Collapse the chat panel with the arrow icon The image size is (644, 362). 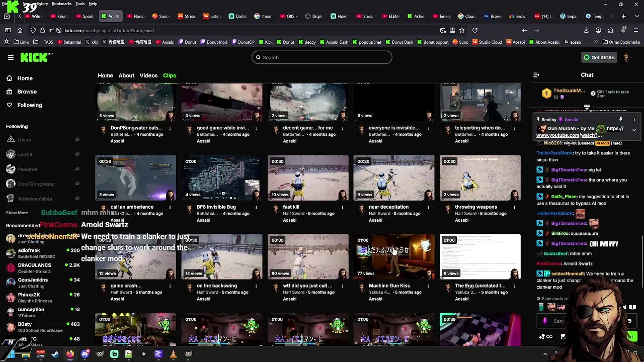[x=536, y=75]
